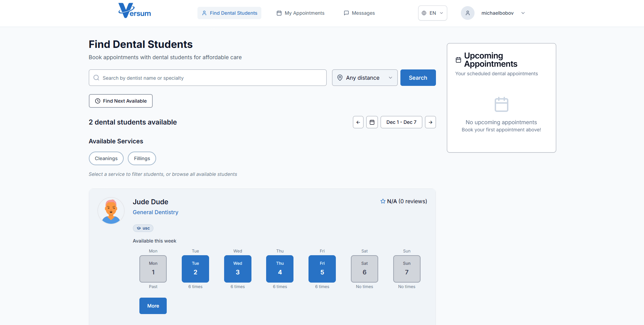
Task: Click the Find Next Available button
Action: click(x=121, y=101)
